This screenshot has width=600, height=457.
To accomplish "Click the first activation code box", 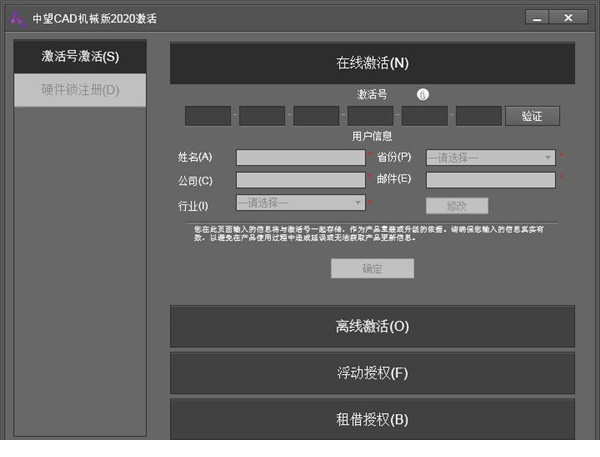I will coord(208,116).
